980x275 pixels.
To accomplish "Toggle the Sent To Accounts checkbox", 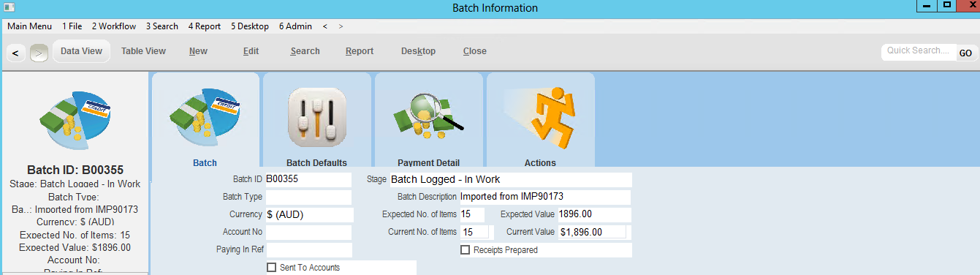I will tap(273, 268).
